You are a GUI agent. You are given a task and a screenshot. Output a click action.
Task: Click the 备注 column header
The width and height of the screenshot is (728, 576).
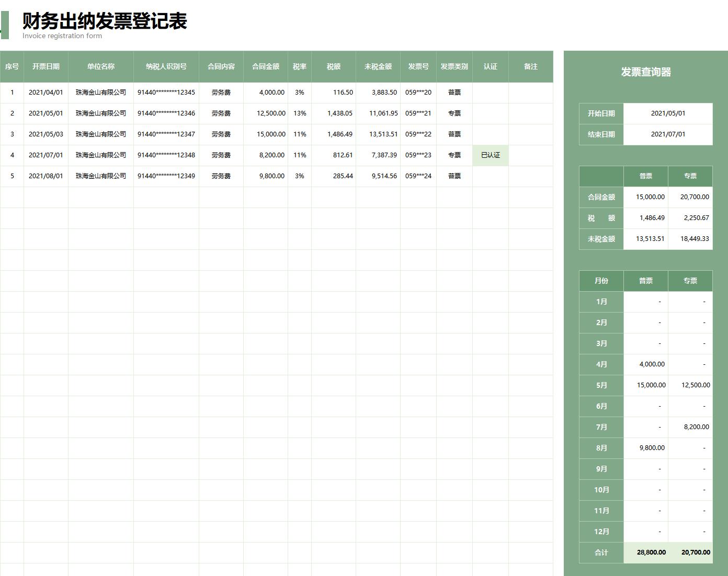pos(530,66)
